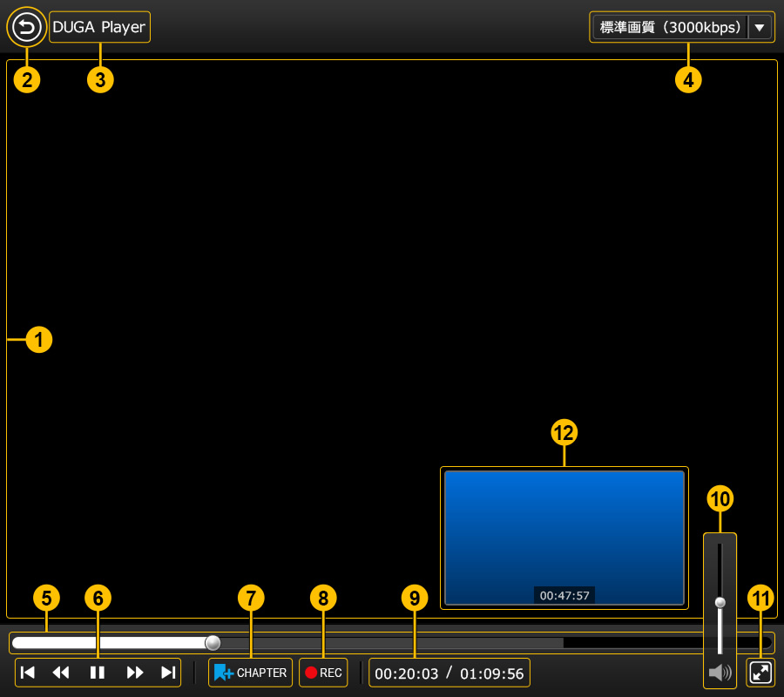Click the seek bar playhead knob

(x=213, y=642)
